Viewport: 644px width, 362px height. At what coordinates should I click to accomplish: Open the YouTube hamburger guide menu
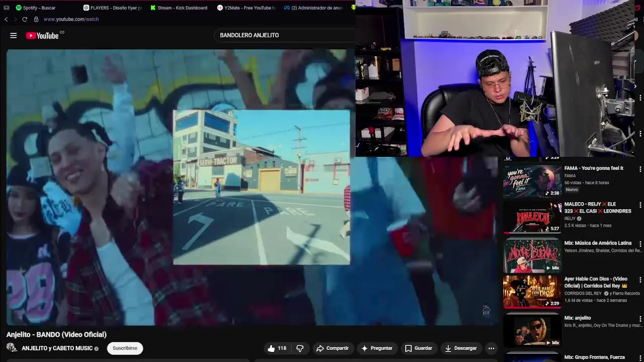click(14, 36)
